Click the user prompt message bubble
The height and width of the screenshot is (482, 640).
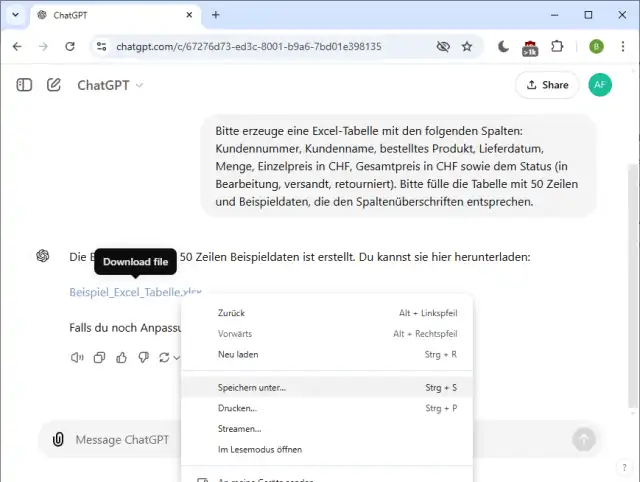[x=398, y=166]
